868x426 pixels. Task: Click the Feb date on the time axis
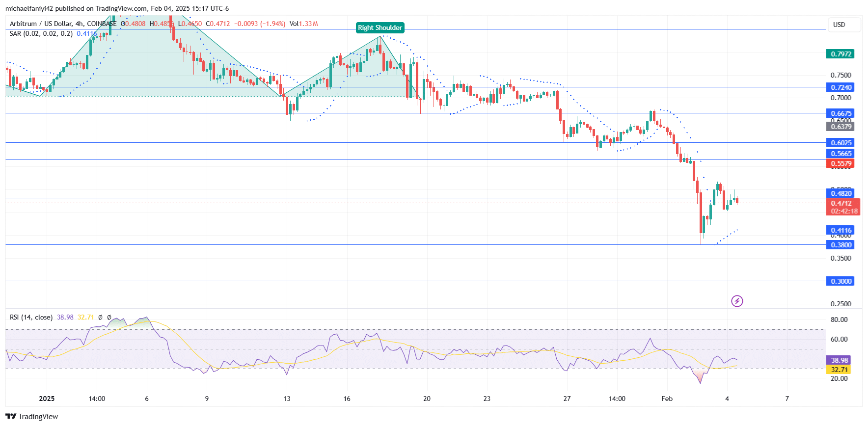[x=667, y=399]
